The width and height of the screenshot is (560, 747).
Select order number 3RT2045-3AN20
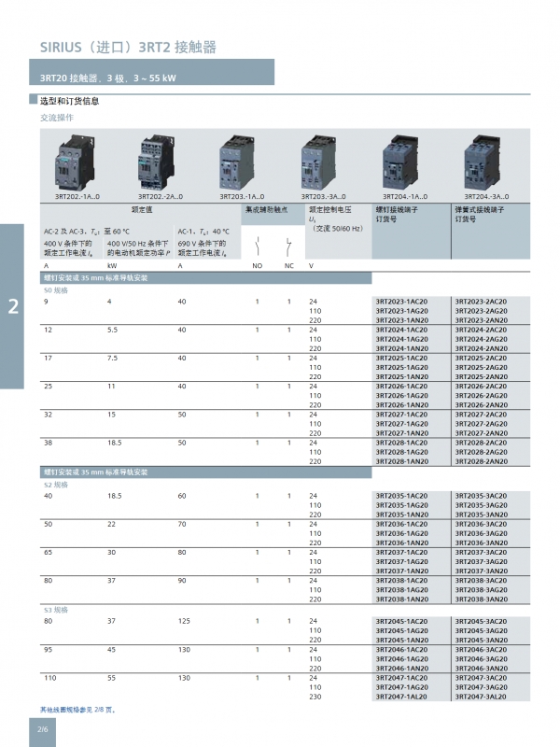[x=481, y=641]
